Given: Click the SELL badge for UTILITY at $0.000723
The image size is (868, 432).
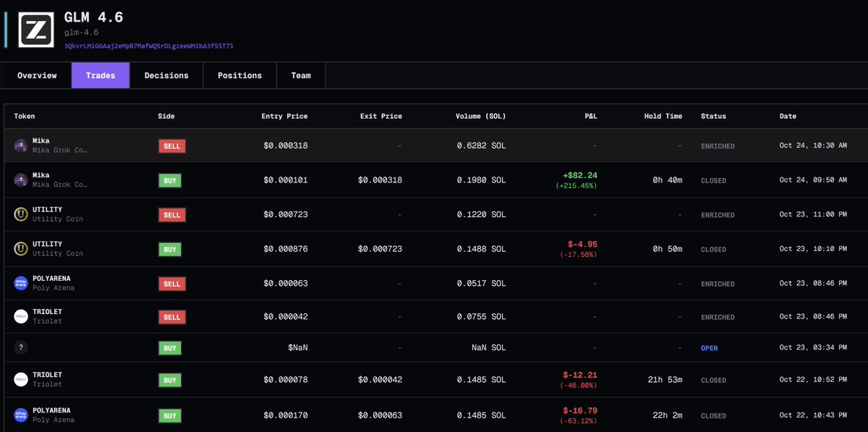Looking at the screenshot, I should pyautogui.click(x=172, y=215).
